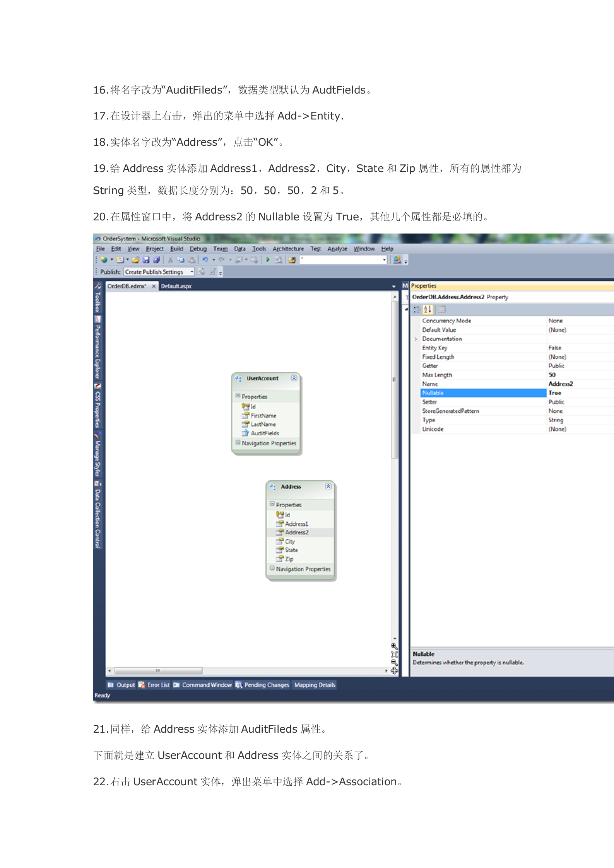
Task: Select Address2 property in Address entity
Action: (296, 532)
